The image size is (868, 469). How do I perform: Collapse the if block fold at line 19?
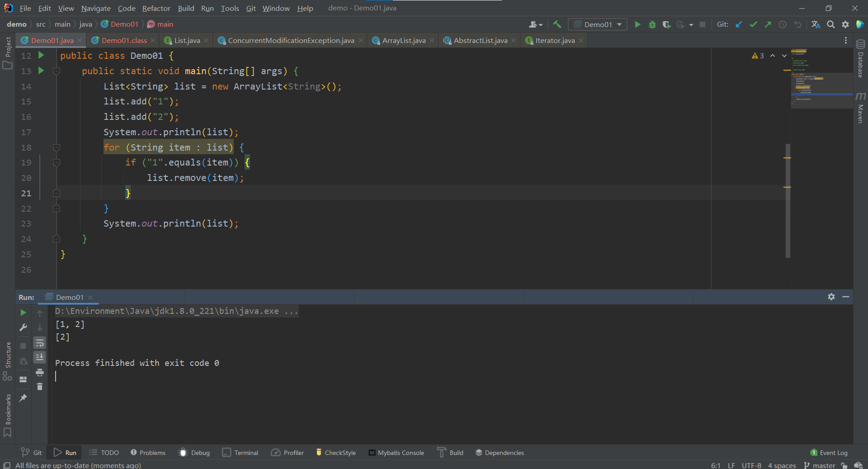pyautogui.click(x=57, y=162)
